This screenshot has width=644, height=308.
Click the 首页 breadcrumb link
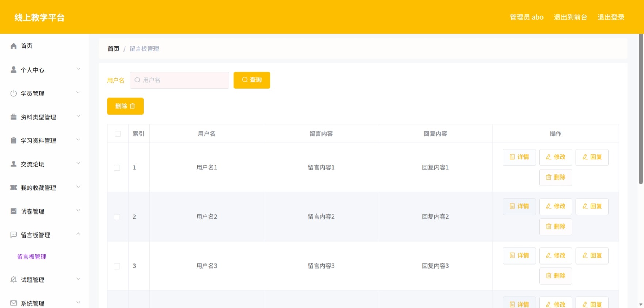click(x=114, y=49)
